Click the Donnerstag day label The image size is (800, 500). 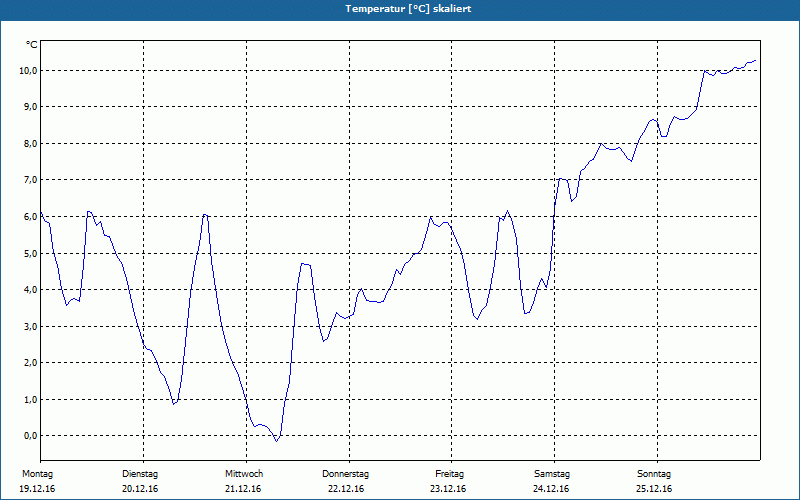coord(345,474)
